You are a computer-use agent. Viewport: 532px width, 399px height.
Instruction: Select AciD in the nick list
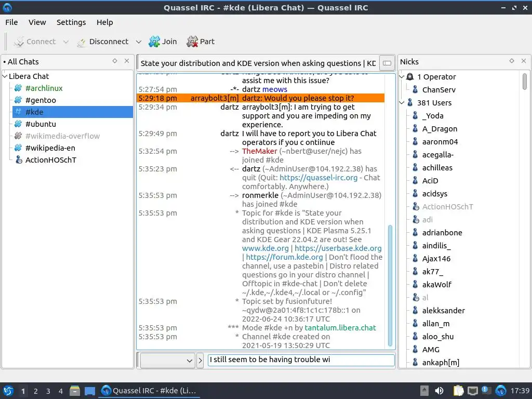click(430, 181)
